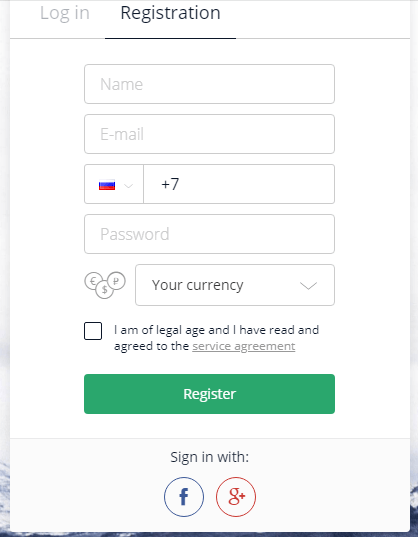
Task: Focus the Name input field
Action: pos(209,84)
